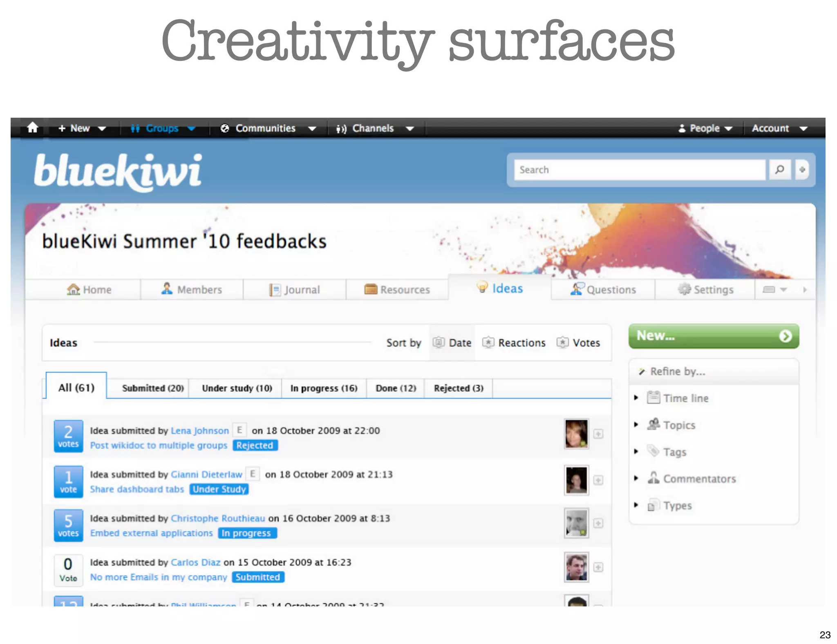This screenshot has width=837, height=644.
Task: Select the Under study (10) filter tab
Action: (x=237, y=388)
